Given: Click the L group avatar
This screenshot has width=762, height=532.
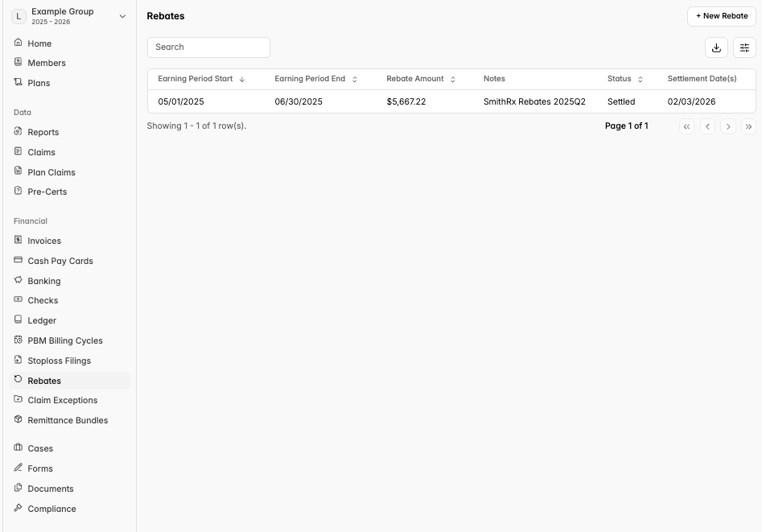Looking at the screenshot, I should pyautogui.click(x=19, y=16).
